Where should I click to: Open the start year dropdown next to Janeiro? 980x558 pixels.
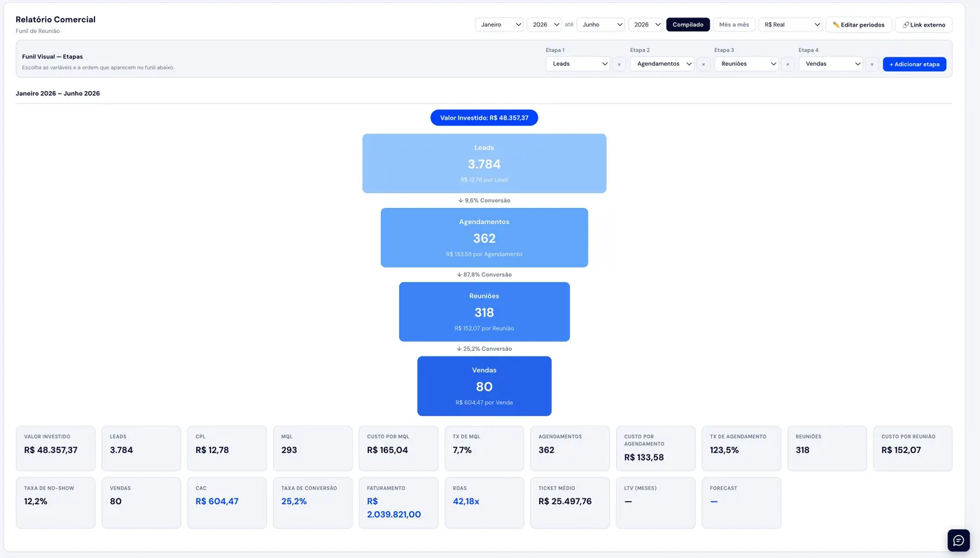(544, 25)
